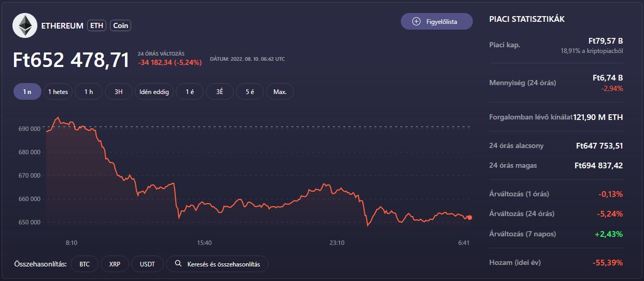Select the 1 é time range

click(x=189, y=92)
